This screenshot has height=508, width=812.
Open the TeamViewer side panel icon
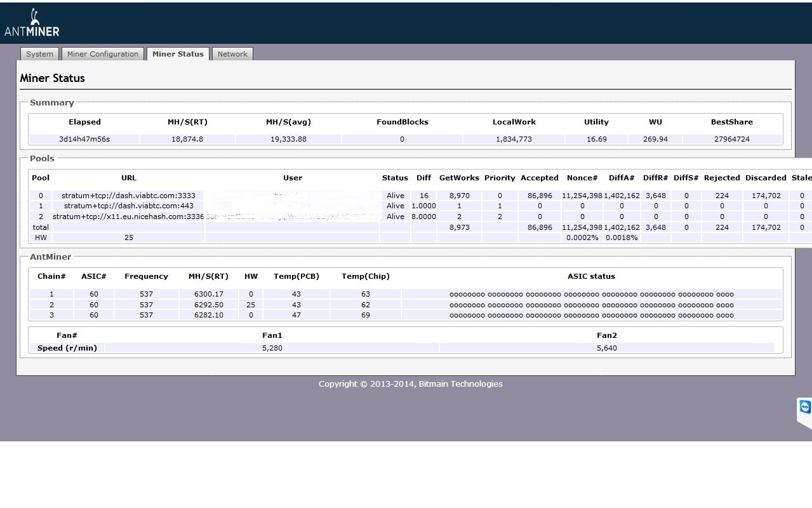click(x=805, y=407)
